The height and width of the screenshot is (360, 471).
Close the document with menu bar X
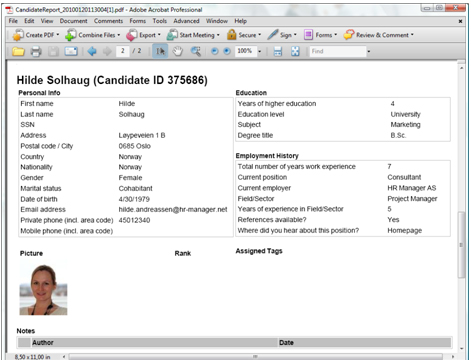[x=460, y=21]
